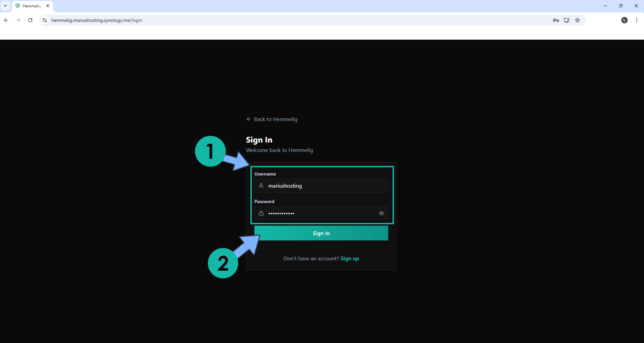Viewport: 644px width, 343px height.
Task: Open site information icon in address bar
Action: pyautogui.click(x=45, y=20)
